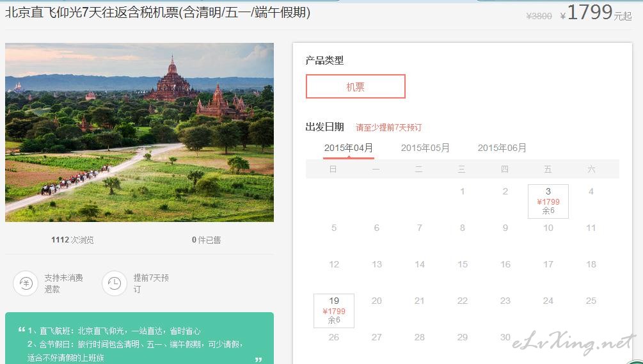Click calendar day 25
This screenshot has width=643, height=364.
pyautogui.click(x=591, y=301)
